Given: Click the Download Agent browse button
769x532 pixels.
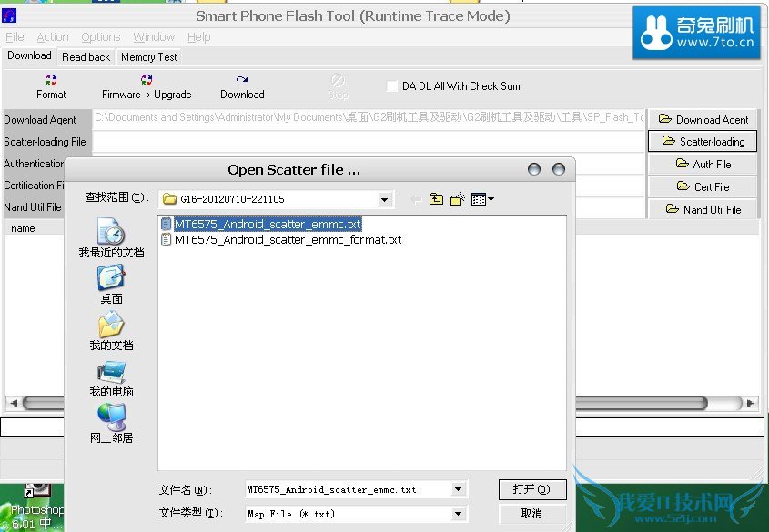Looking at the screenshot, I should coord(703,119).
